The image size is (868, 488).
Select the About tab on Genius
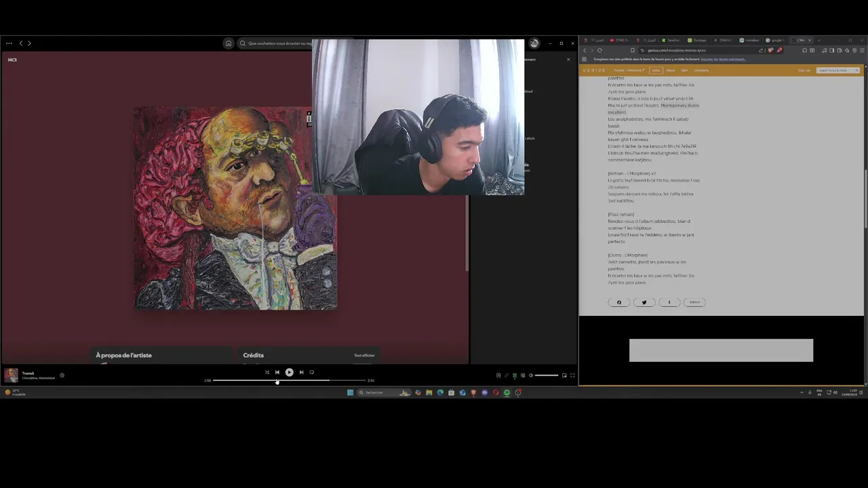[x=670, y=70]
